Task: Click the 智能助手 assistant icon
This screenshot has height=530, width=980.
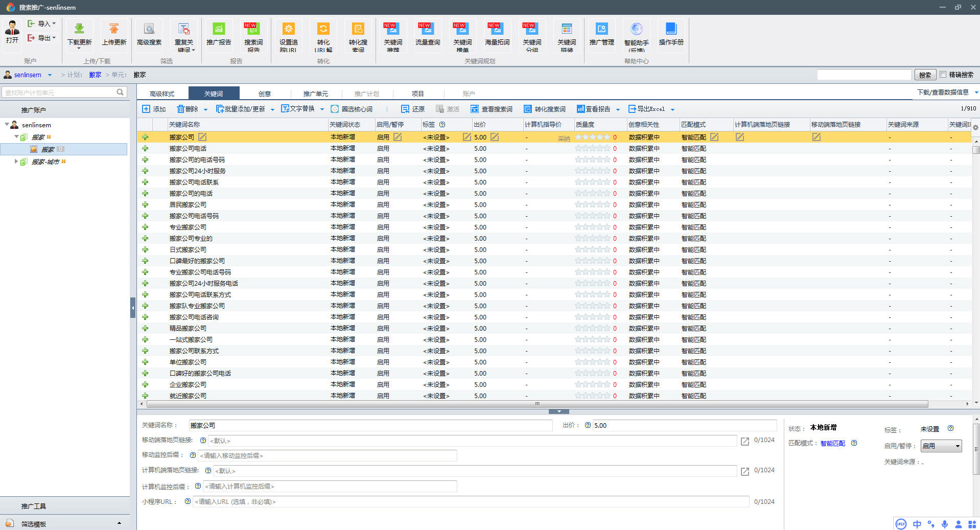Action: tap(636, 29)
